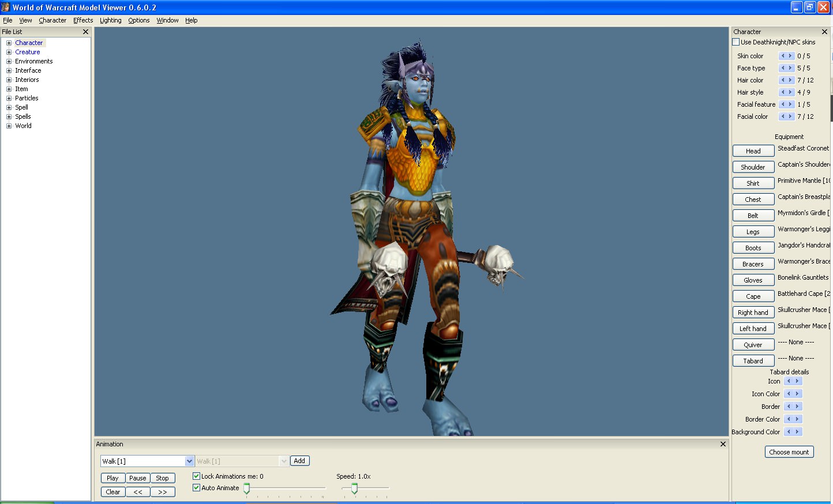
Task: Step Hair color to next
Action: (x=790, y=80)
